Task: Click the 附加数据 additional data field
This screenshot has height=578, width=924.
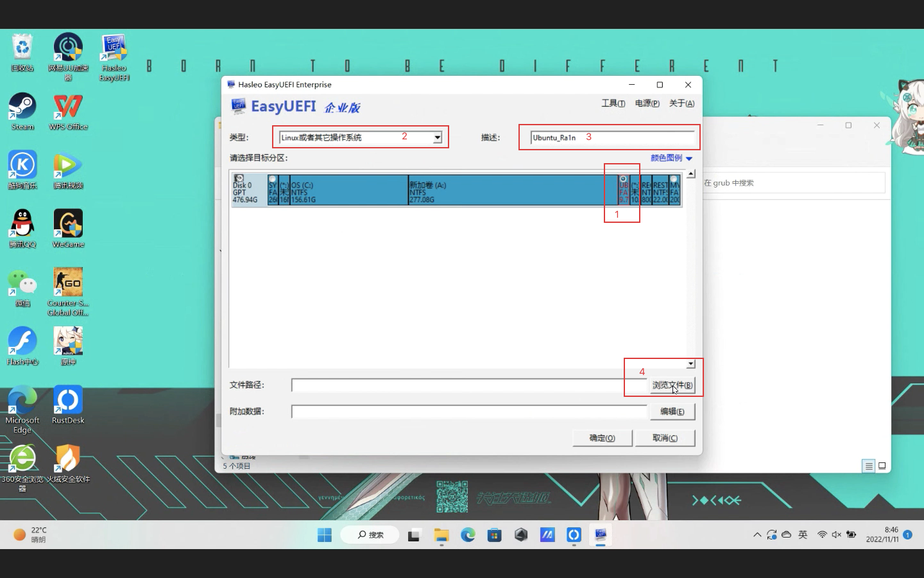Action: pyautogui.click(x=469, y=412)
